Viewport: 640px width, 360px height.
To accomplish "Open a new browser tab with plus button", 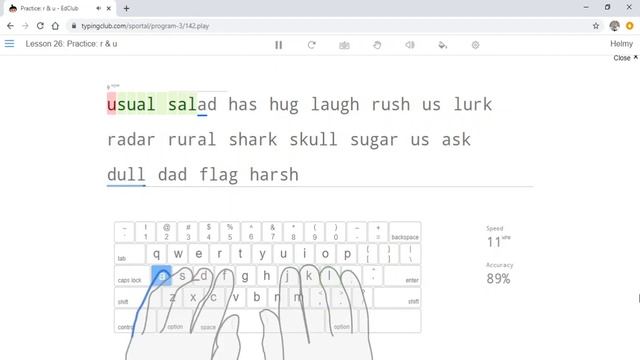I will point(126,8).
